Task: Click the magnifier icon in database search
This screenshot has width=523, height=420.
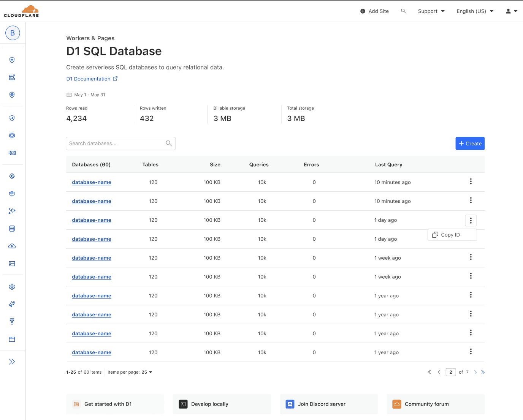Action: 169,144
